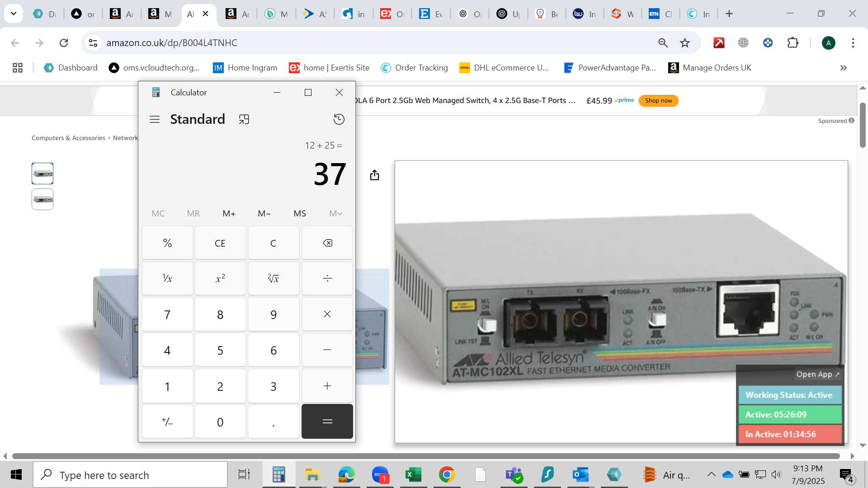Switch to the Manage Orders Amazon tab
This screenshot has height=488, width=868.
(160, 14)
